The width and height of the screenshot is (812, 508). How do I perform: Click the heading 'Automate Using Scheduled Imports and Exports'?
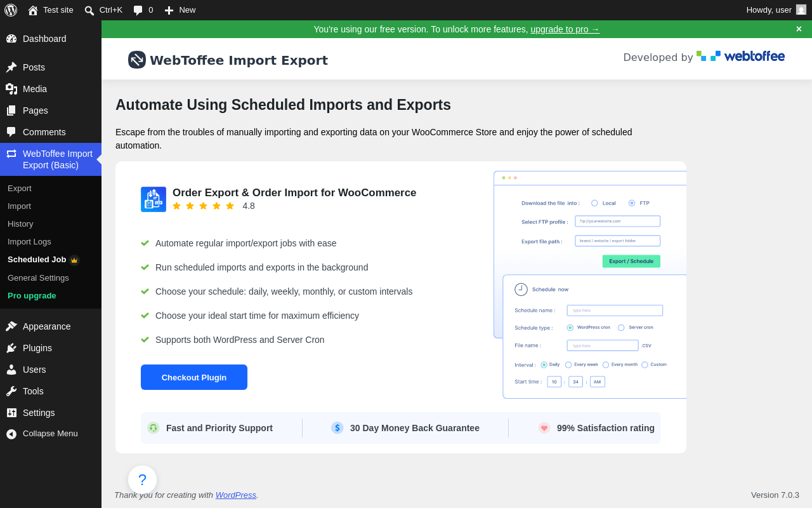(283, 105)
